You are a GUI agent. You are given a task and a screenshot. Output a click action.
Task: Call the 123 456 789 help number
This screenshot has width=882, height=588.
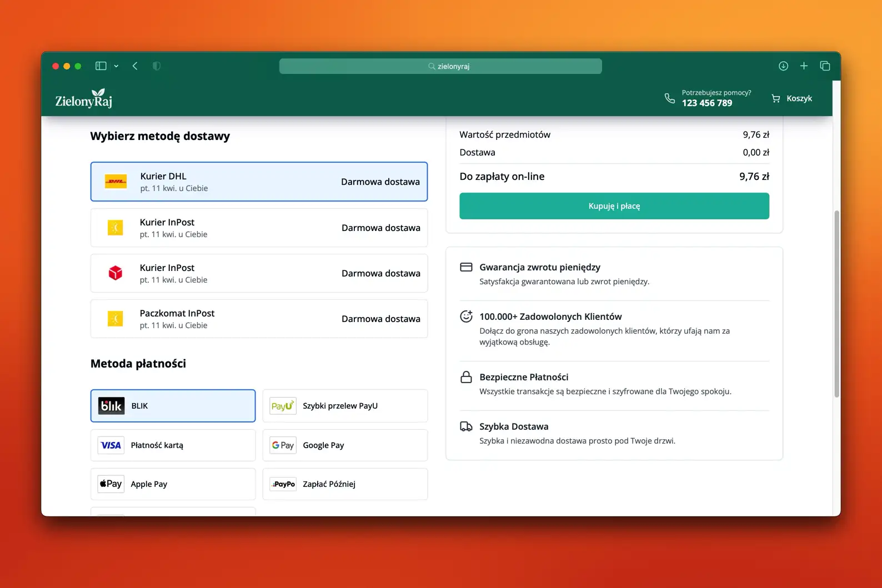[x=706, y=103]
